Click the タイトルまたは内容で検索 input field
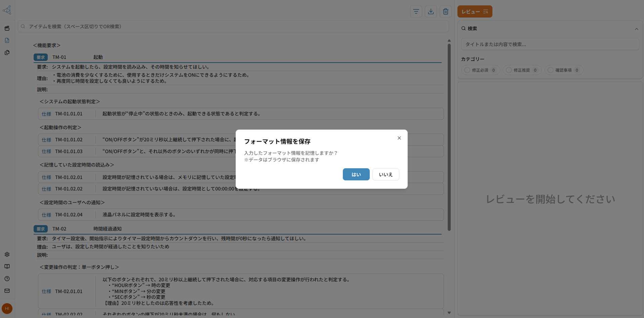The width and height of the screenshot is (644, 318). pos(550,44)
